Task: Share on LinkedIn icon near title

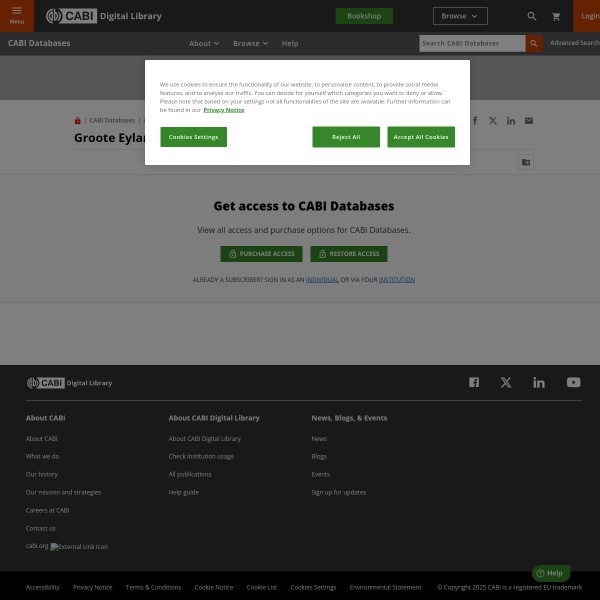Action: [x=511, y=120]
